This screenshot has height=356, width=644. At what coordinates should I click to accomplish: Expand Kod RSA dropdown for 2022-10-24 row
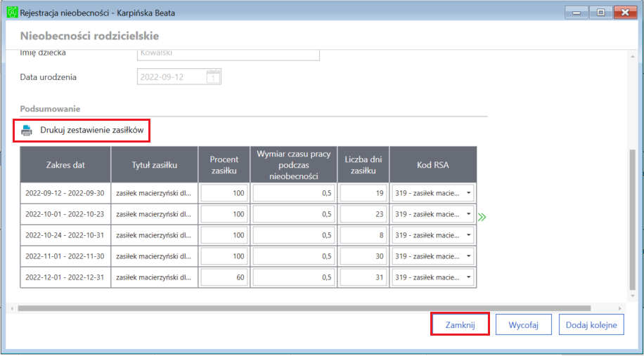(x=469, y=235)
